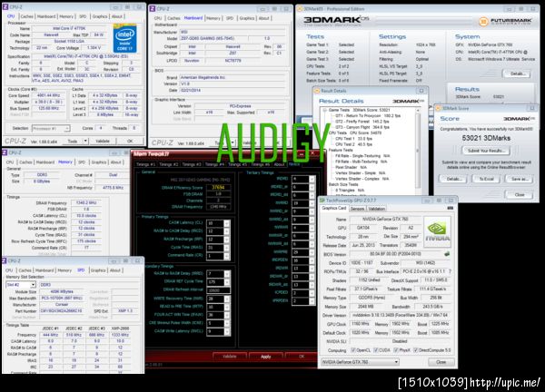The width and height of the screenshot is (545, 392).
Task: Click OK in MemTweakIt
Action: click(x=301, y=357)
